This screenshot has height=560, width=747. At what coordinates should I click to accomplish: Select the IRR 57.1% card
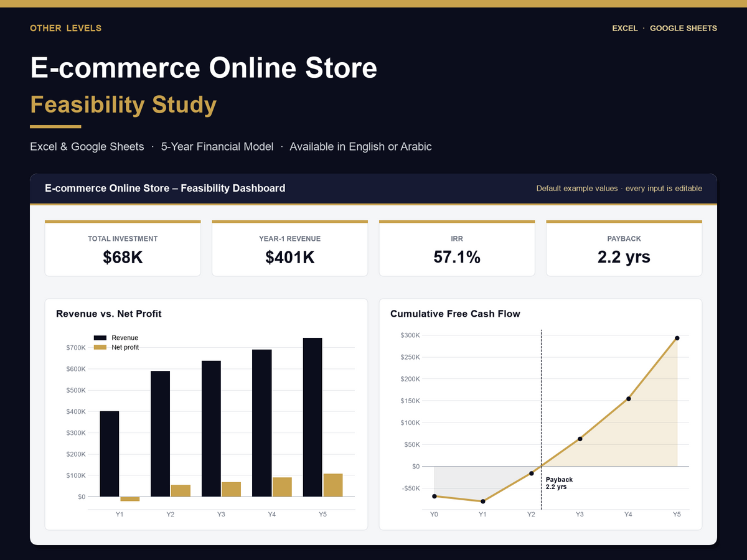click(457, 248)
